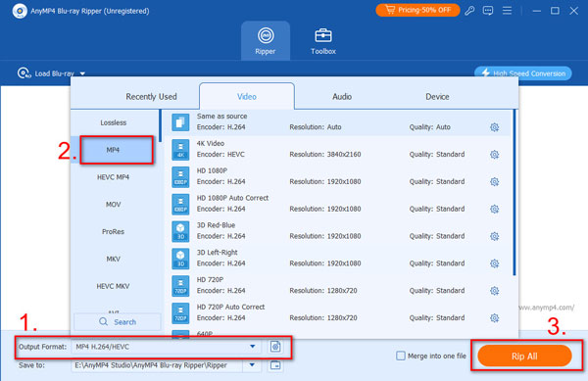Switch to the Device tab
The height and width of the screenshot is (381, 588).
(437, 97)
